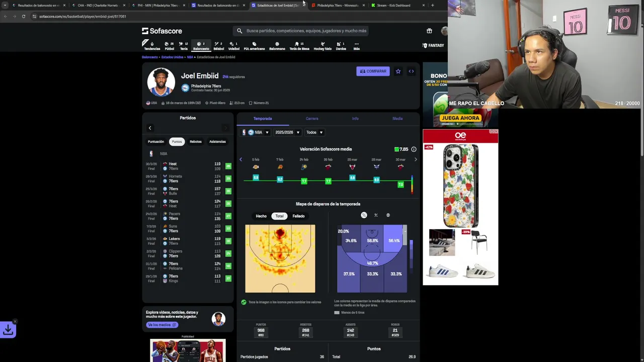This screenshot has height=362, width=644.
Task: Go to the Voleibol sport section
Action: [234, 45]
